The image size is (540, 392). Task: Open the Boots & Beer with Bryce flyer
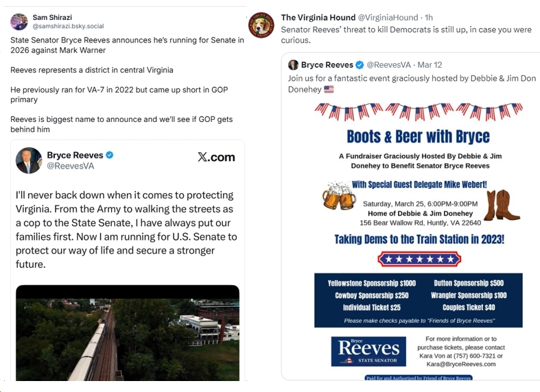(x=418, y=240)
